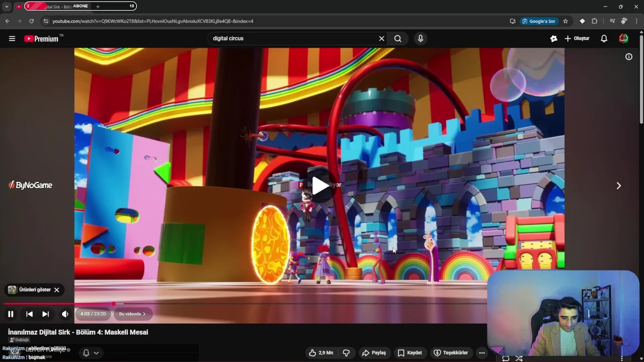
Task: Click the webcam overlay thumbnail
Action: [563, 313]
